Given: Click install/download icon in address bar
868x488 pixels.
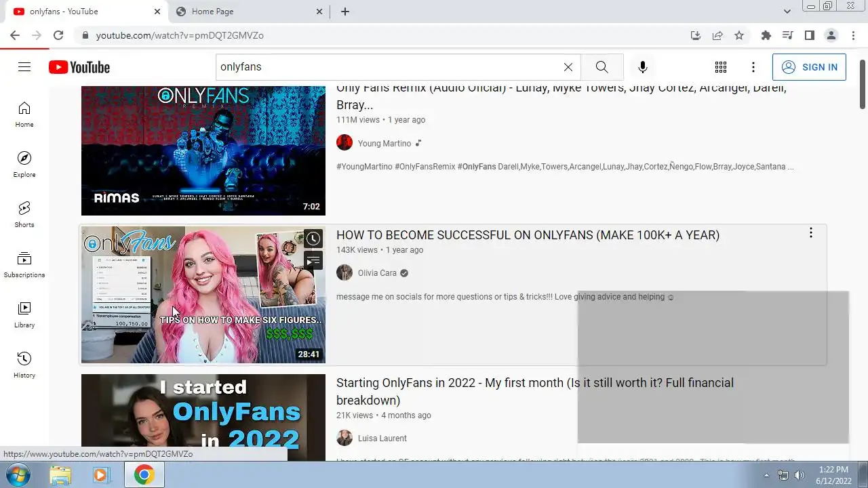Looking at the screenshot, I should (696, 35).
